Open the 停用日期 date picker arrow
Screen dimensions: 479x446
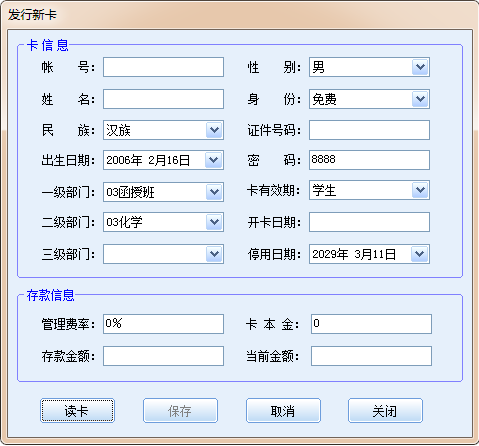click(419, 254)
